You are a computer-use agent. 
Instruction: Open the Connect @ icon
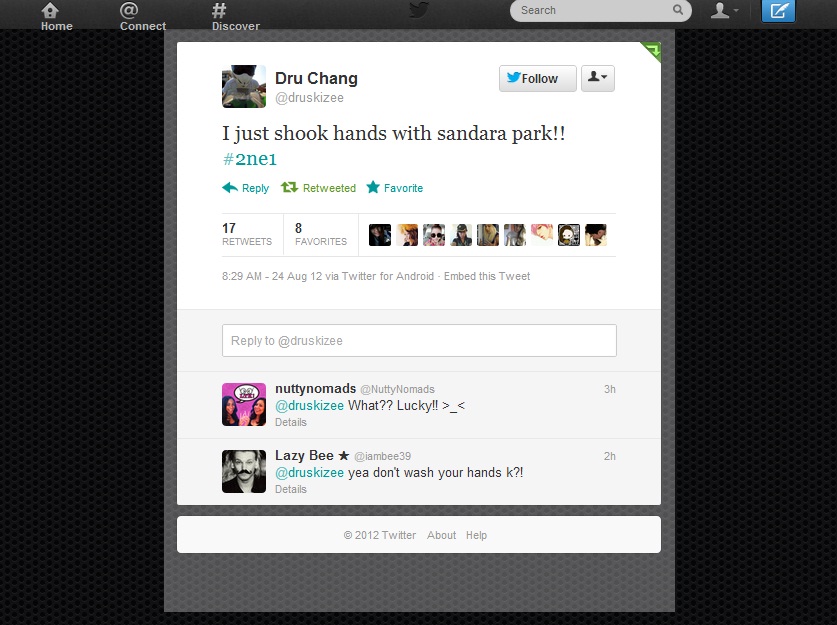tap(129, 10)
